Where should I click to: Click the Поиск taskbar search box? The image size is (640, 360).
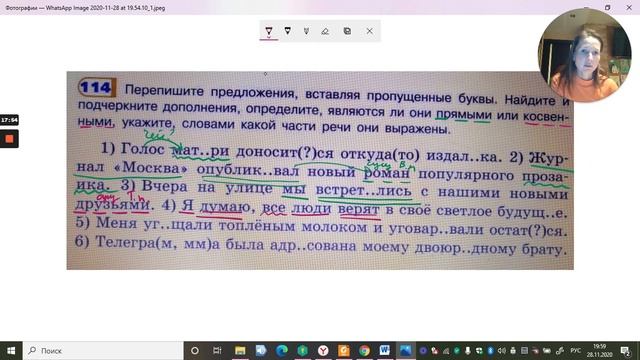point(103,351)
